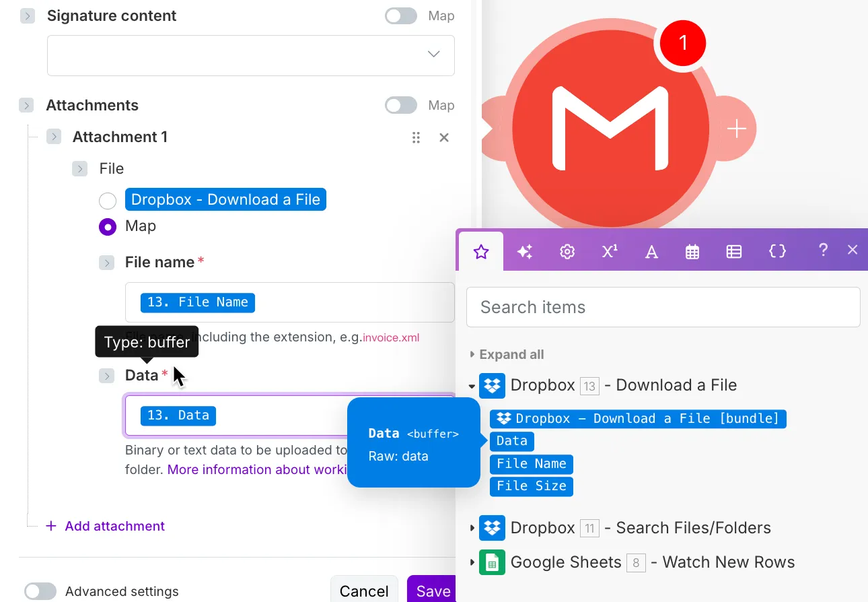
Task: Open the general functions gear tab
Action: click(x=567, y=252)
